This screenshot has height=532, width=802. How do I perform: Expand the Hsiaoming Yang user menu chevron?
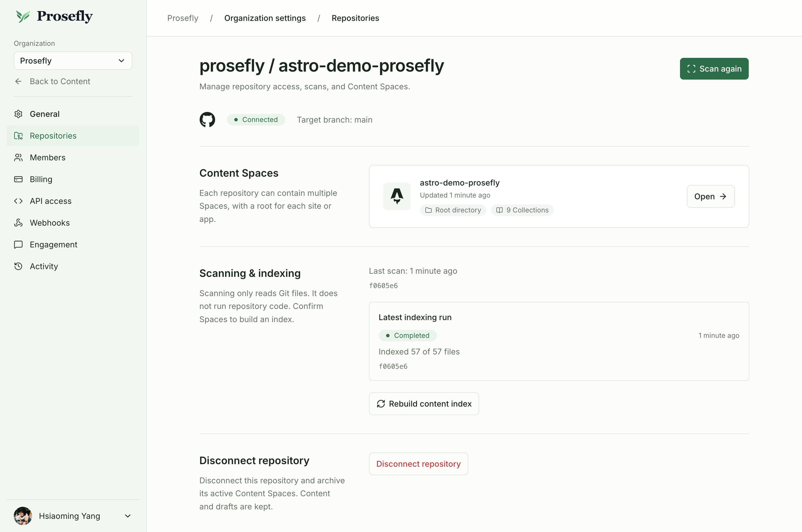coord(128,516)
